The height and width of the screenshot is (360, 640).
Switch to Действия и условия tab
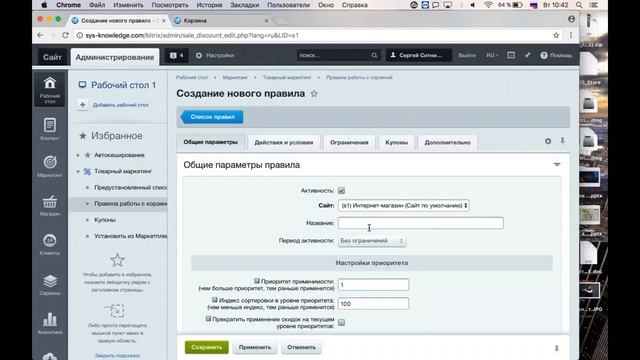tap(284, 142)
